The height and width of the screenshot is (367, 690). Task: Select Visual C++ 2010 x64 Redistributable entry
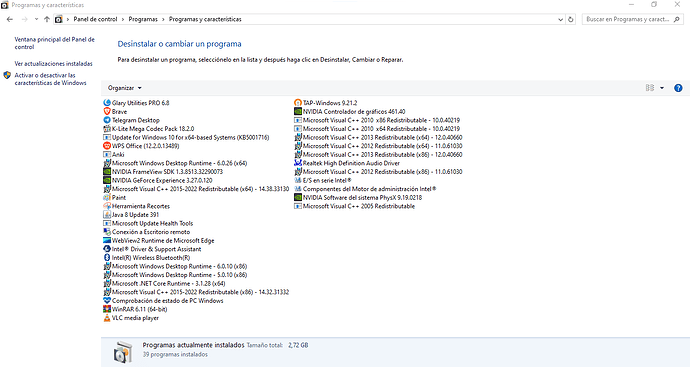[x=377, y=128]
